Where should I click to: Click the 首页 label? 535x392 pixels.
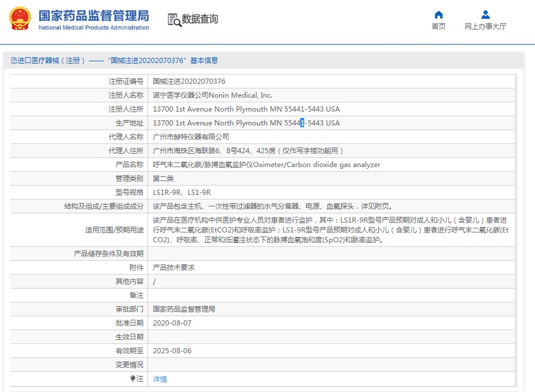pos(438,26)
